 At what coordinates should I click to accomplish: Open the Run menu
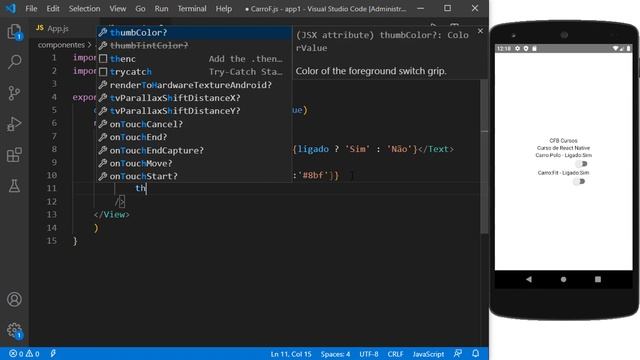pyautogui.click(x=161, y=9)
